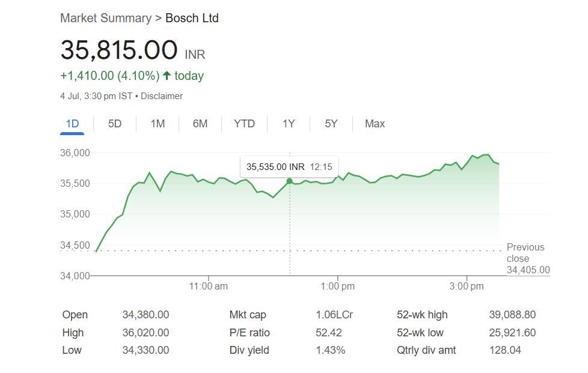Select the YTD range tab
Viewport: 588px width, 373px height.
244,124
